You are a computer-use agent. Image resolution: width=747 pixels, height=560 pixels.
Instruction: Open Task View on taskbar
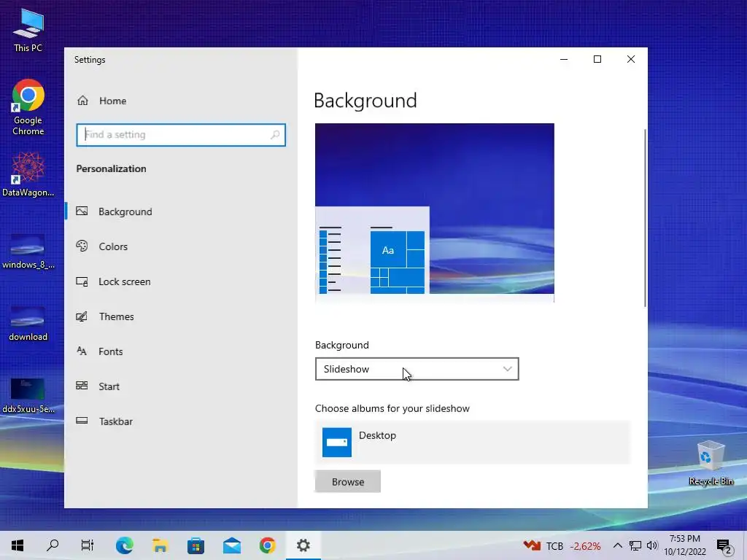coord(88,545)
